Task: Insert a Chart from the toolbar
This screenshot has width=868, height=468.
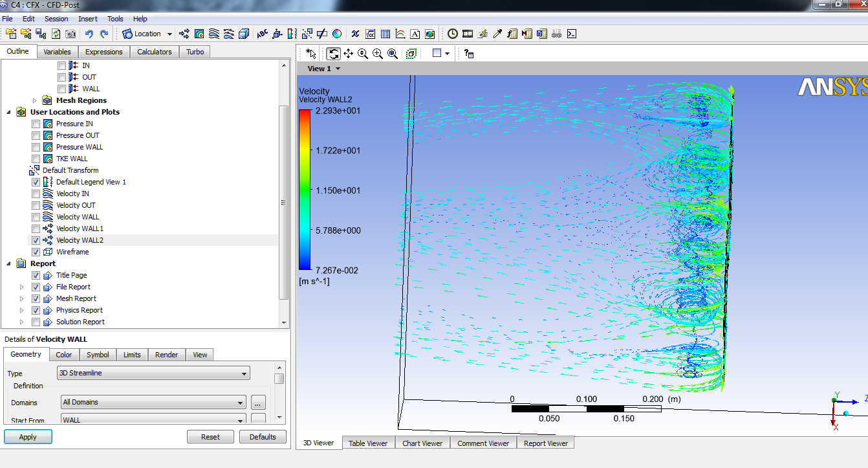Action: point(400,34)
